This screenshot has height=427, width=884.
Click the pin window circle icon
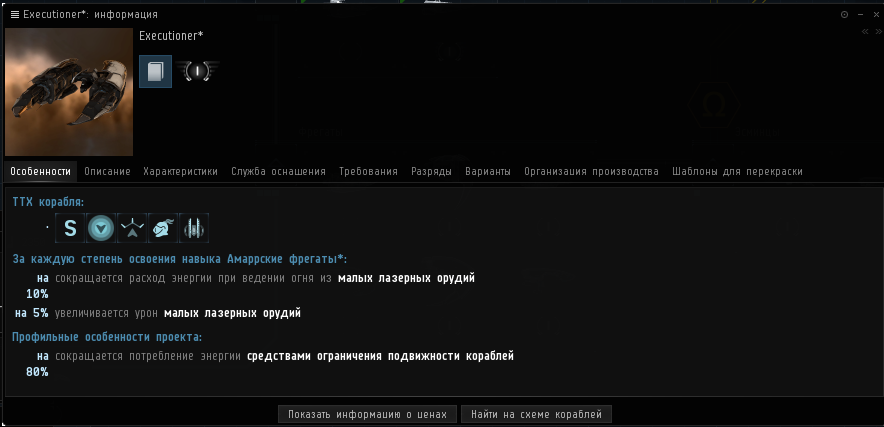pyautogui.click(x=844, y=15)
